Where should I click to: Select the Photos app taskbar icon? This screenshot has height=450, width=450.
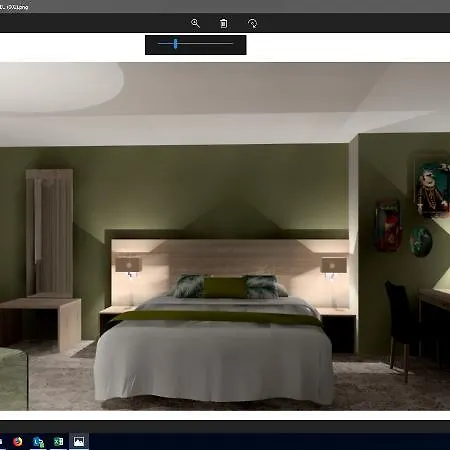coord(79,442)
